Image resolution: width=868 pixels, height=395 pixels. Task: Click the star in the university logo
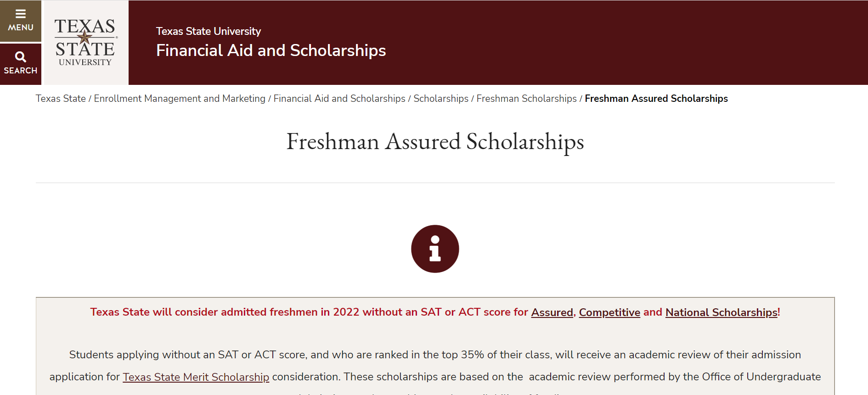click(x=85, y=37)
